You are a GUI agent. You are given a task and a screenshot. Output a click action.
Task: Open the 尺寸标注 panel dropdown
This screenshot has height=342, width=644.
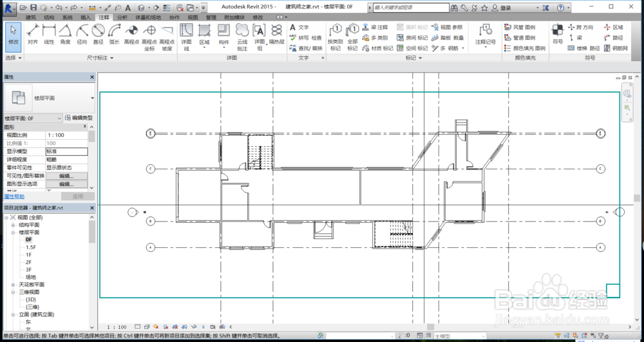tap(100, 58)
